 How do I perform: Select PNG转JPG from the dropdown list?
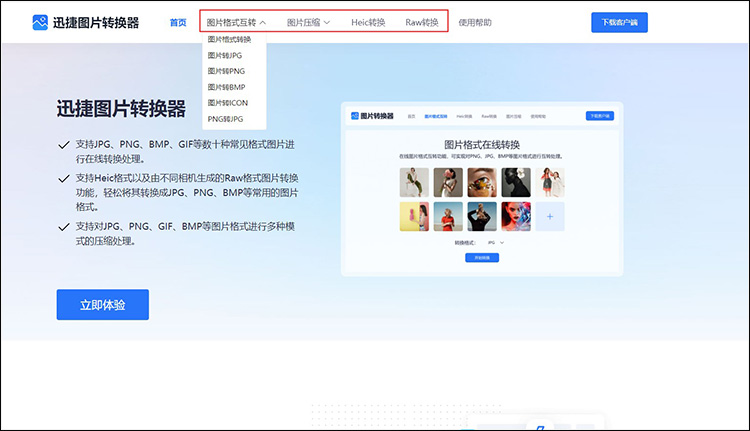point(225,119)
